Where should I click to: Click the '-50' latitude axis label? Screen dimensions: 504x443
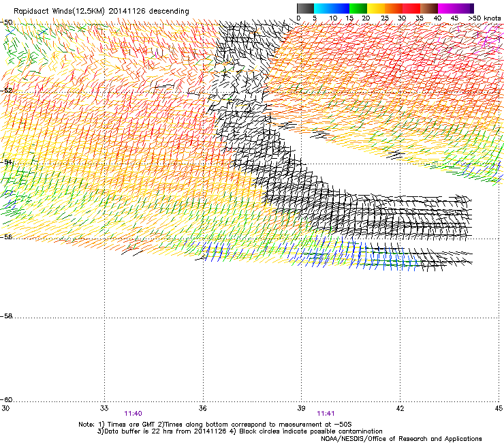(x=6, y=22)
